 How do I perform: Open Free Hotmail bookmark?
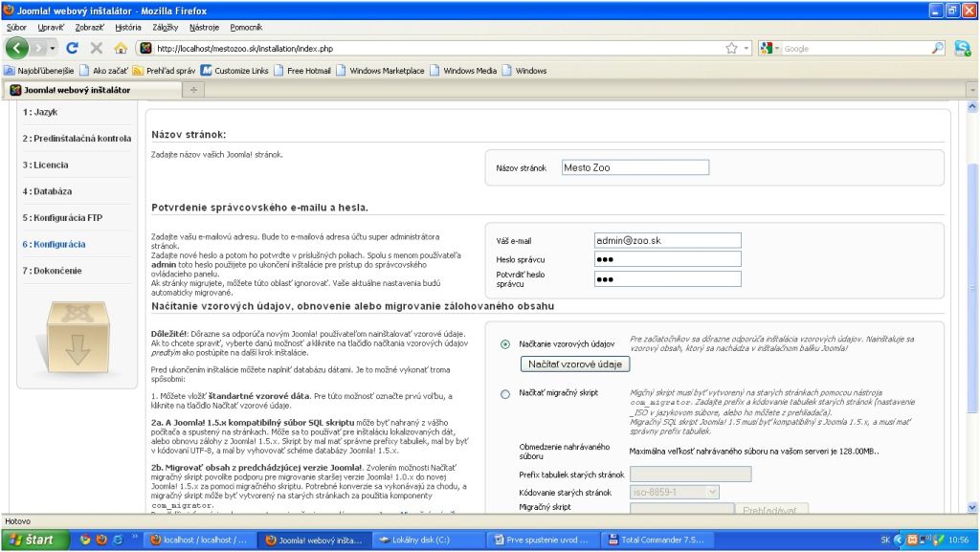click(x=302, y=71)
